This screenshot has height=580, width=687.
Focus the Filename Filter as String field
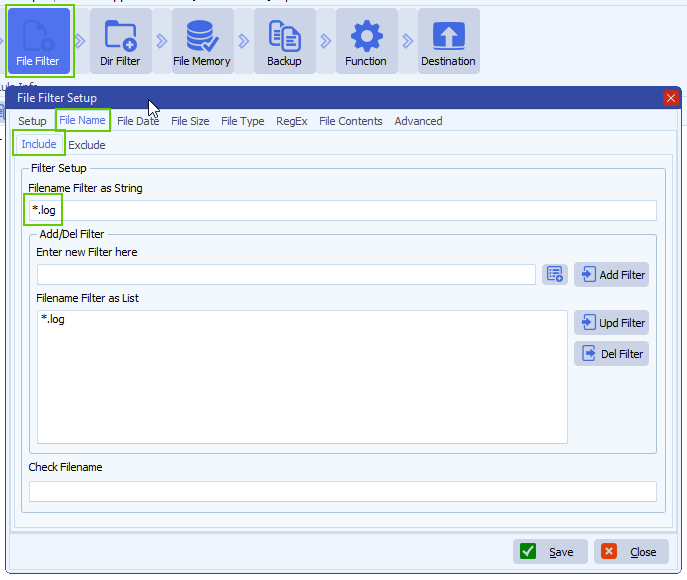pos(343,211)
